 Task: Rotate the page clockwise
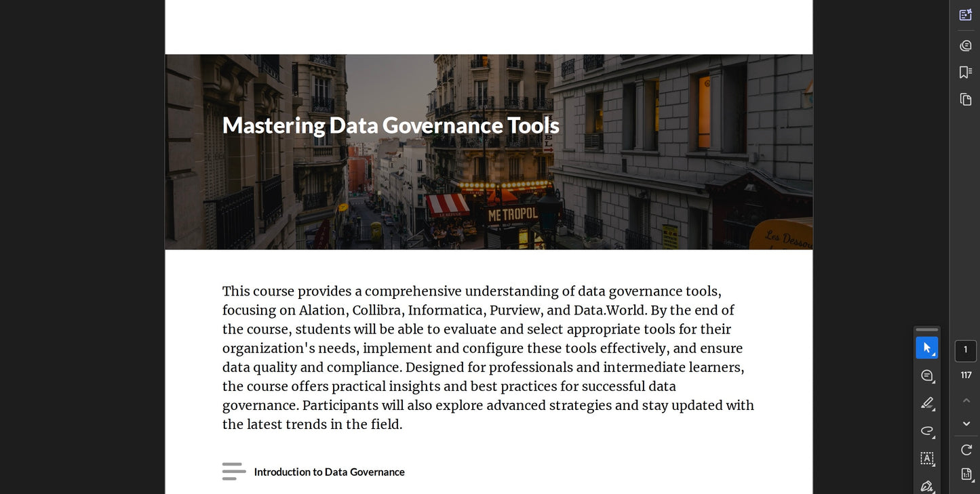pos(966,449)
